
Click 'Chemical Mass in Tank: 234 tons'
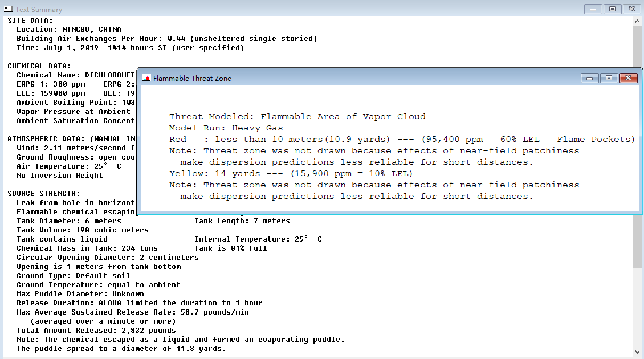(87, 248)
